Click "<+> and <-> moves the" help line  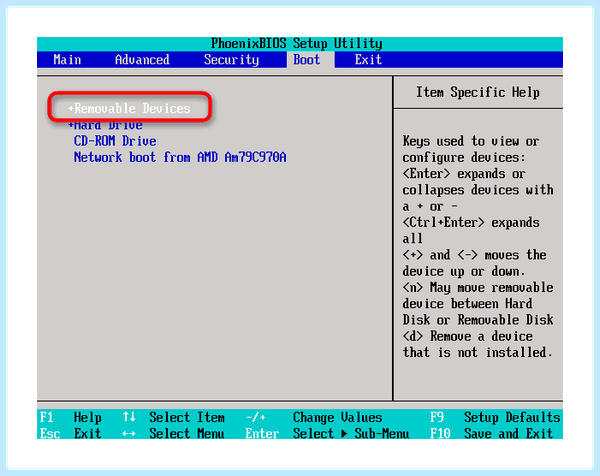[x=474, y=255]
